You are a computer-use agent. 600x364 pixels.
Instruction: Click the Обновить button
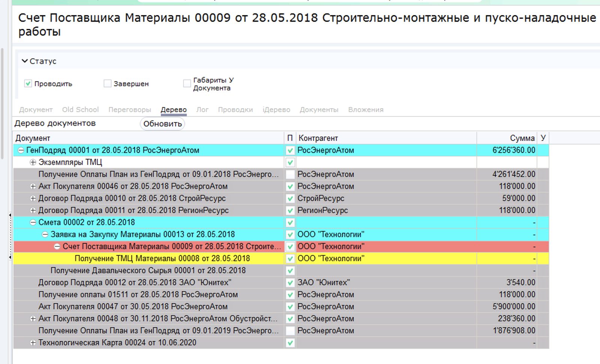[x=162, y=124]
